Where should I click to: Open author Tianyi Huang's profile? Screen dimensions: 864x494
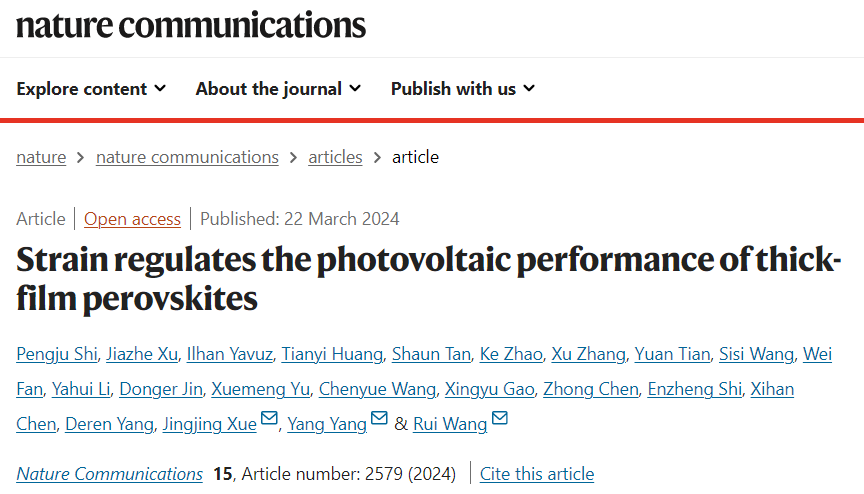332,354
